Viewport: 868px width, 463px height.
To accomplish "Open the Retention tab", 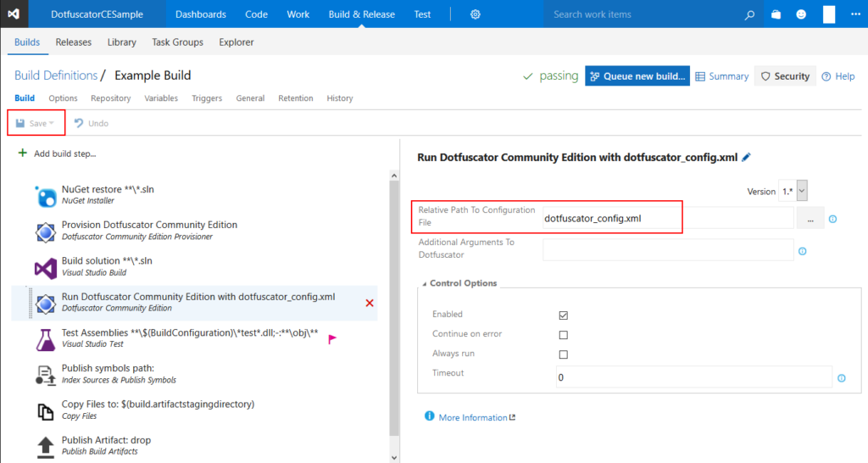I will [x=296, y=98].
